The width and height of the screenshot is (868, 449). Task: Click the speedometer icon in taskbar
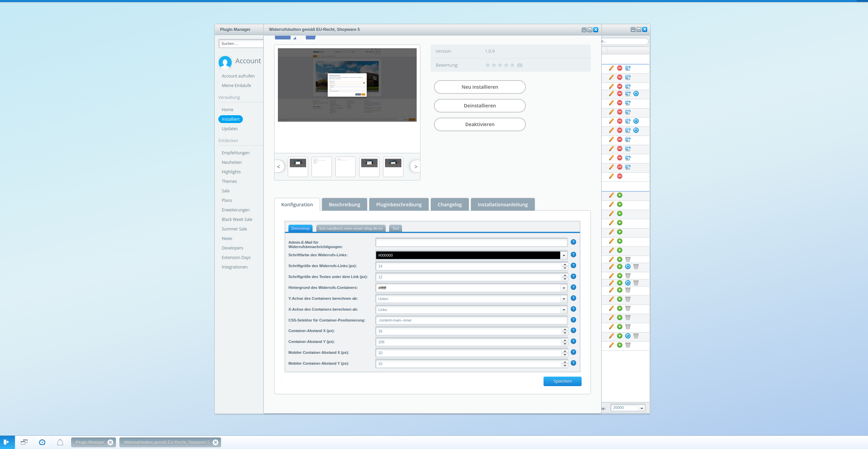[x=42, y=442]
